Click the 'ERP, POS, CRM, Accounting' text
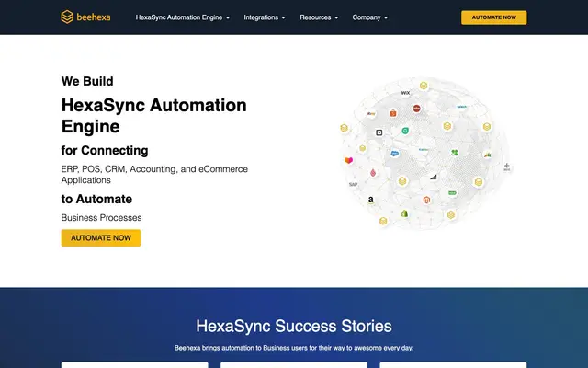 [x=154, y=175]
